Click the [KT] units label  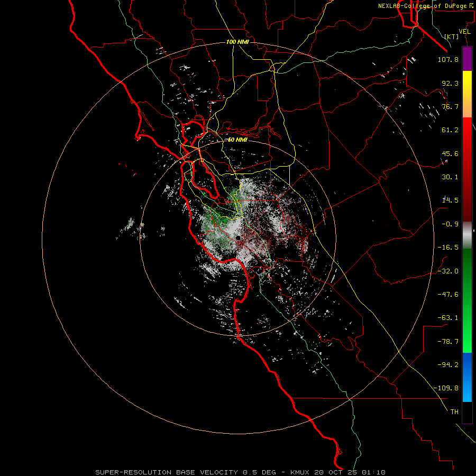(x=452, y=36)
